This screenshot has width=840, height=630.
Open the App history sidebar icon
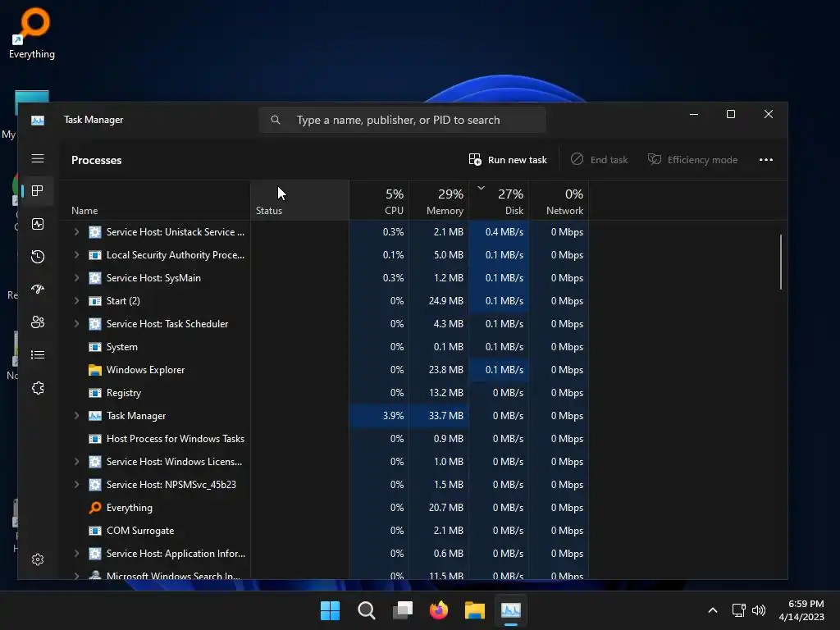(38, 257)
